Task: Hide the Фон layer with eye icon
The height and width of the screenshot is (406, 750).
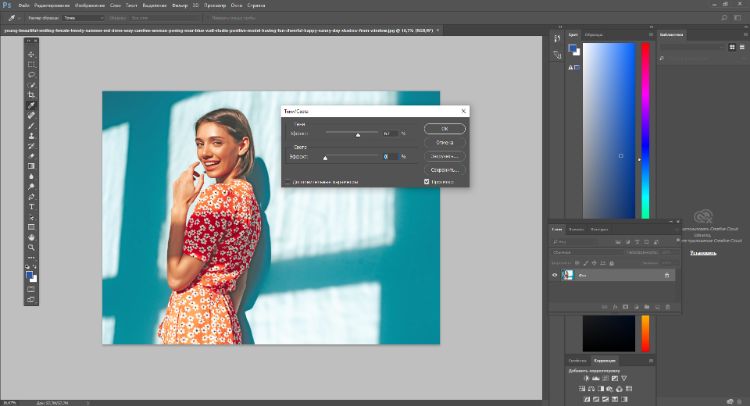Action: click(x=555, y=275)
